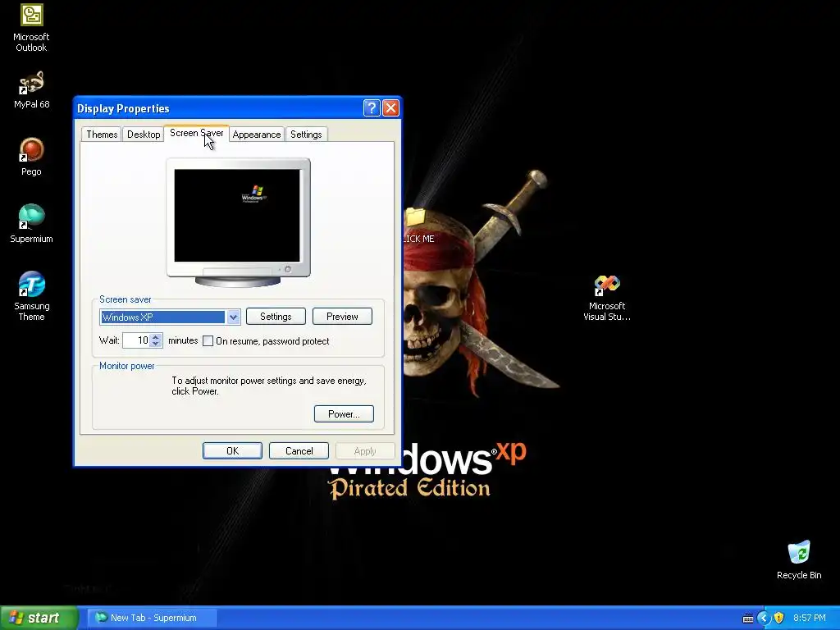Click the screen saver preview monitor
The width and height of the screenshot is (840, 630).
click(238, 221)
